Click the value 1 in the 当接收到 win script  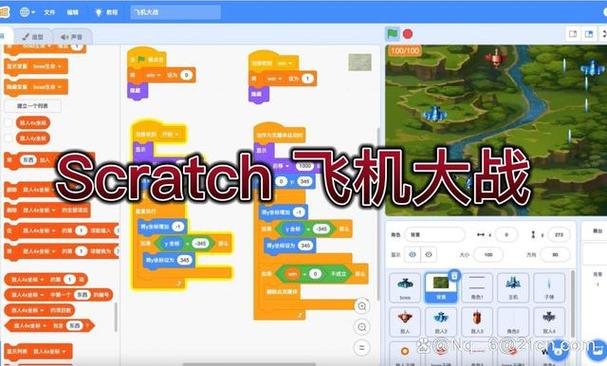pos(308,79)
